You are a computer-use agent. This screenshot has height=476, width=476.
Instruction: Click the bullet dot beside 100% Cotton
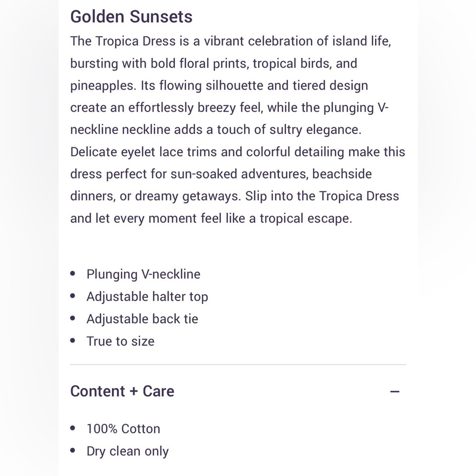[x=73, y=428]
